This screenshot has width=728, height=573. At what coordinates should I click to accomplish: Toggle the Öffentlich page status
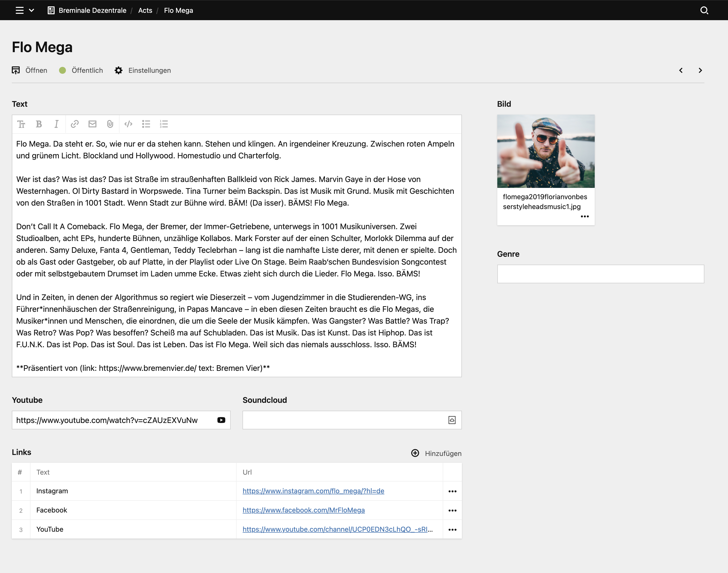(x=81, y=70)
